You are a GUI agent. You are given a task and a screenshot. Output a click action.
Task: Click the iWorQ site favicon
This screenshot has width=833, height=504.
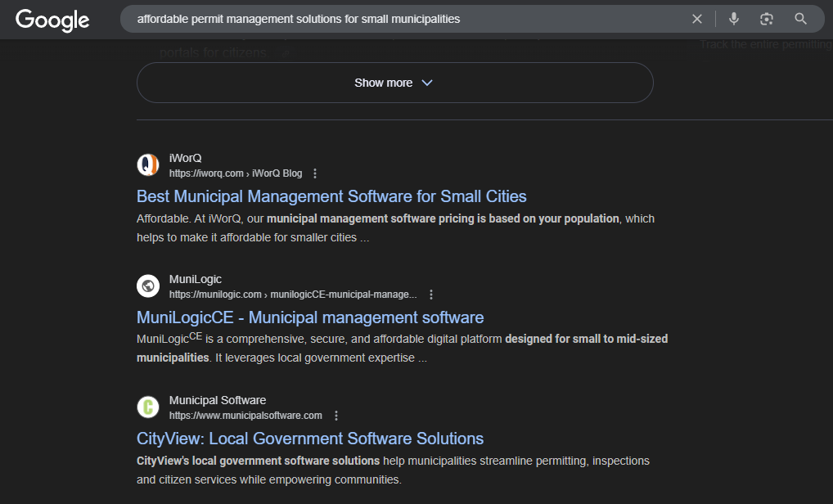[x=148, y=165]
